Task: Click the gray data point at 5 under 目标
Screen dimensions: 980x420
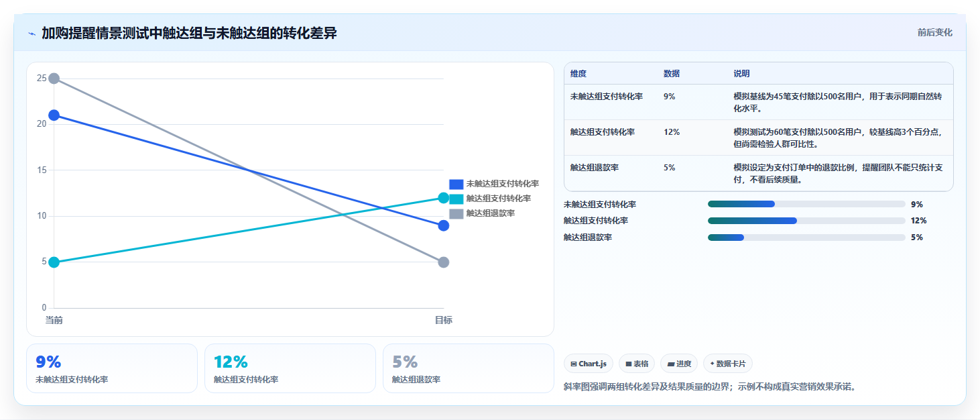Action: pos(444,262)
